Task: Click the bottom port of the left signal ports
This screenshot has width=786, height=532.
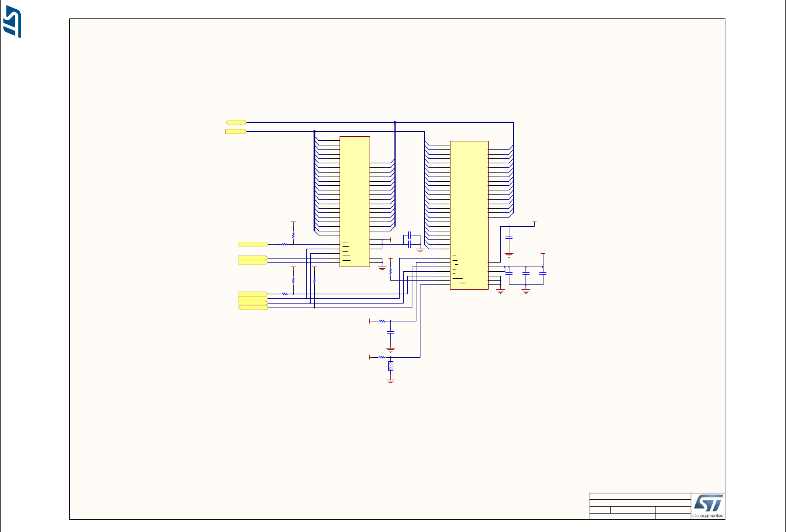Action: click(253, 308)
